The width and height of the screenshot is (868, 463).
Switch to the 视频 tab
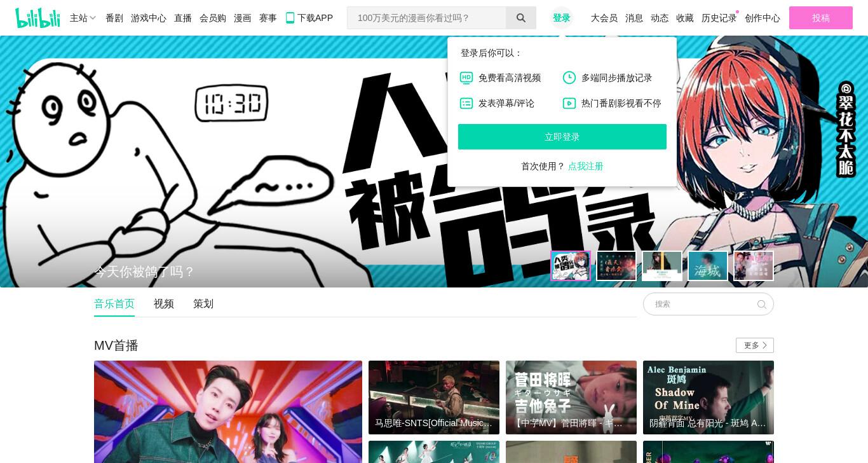tap(164, 304)
